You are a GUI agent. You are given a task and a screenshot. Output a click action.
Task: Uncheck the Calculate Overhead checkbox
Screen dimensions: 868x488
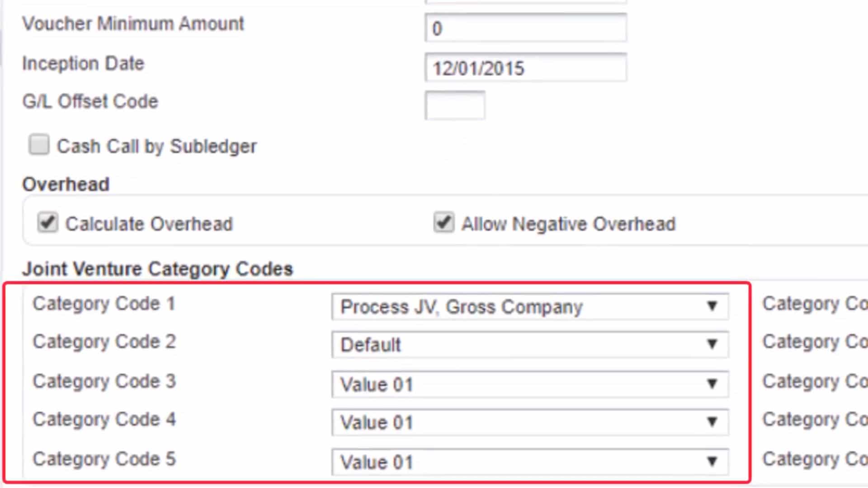click(47, 223)
